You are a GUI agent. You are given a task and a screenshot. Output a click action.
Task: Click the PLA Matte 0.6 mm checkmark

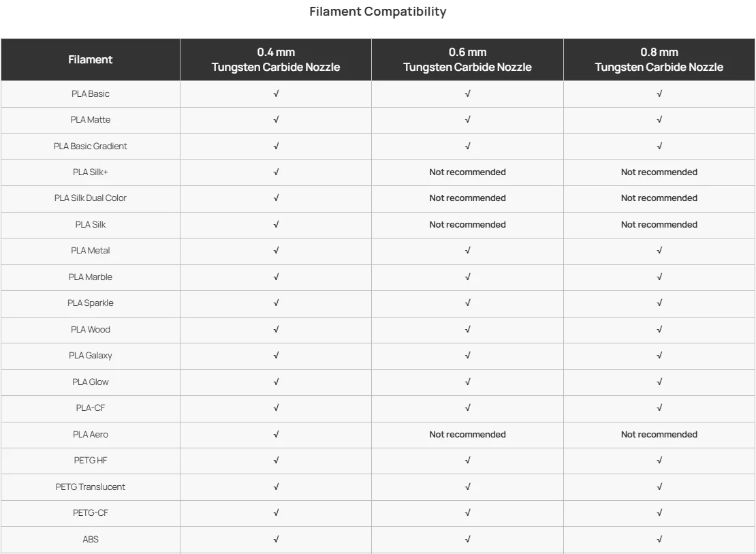pyautogui.click(x=467, y=120)
